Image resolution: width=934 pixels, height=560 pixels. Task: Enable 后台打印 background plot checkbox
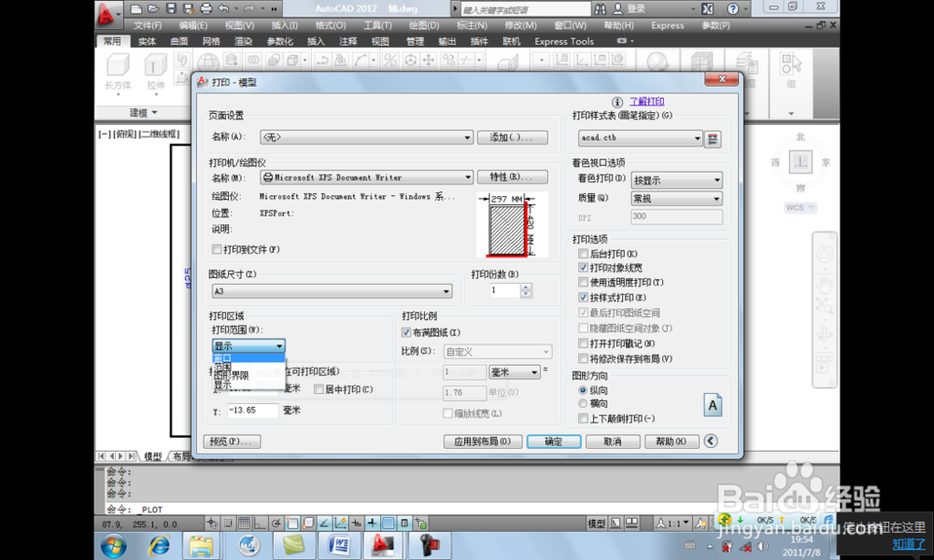pos(583,254)
